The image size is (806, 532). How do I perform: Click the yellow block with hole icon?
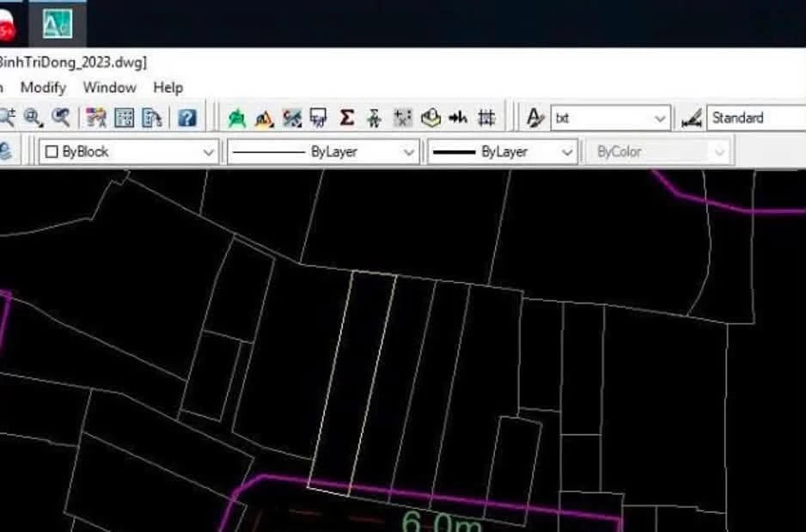[430, 118]
